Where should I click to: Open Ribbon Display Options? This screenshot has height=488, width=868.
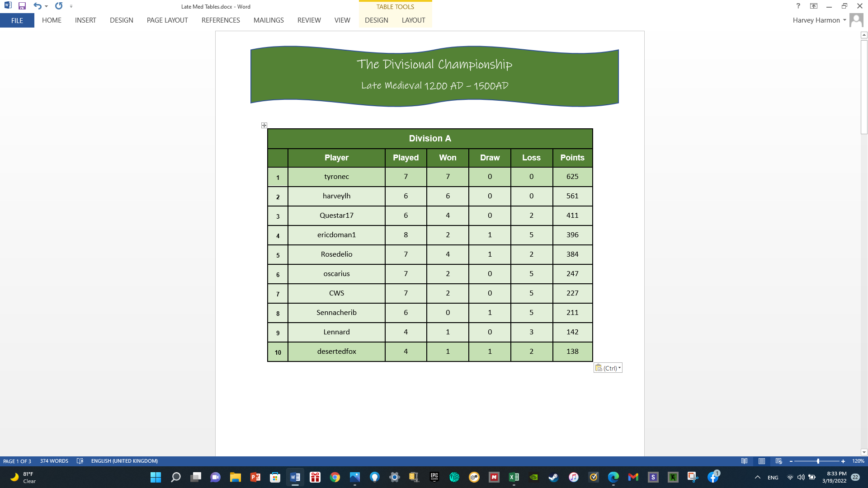[x=814, y=6]
